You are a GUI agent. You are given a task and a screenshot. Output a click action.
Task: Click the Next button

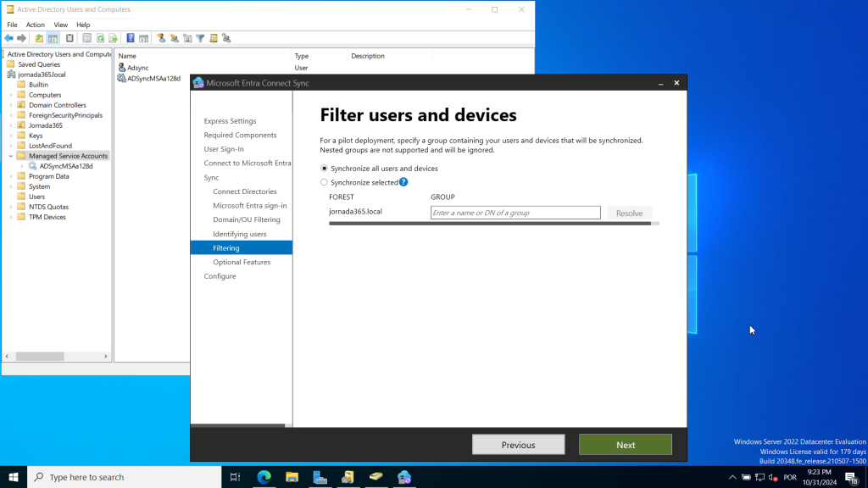click(626, 445)
